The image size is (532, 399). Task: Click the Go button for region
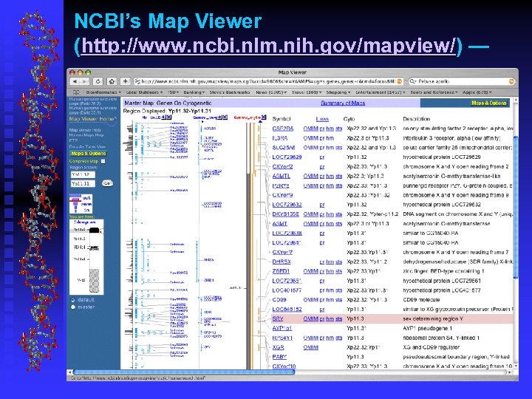107,183
